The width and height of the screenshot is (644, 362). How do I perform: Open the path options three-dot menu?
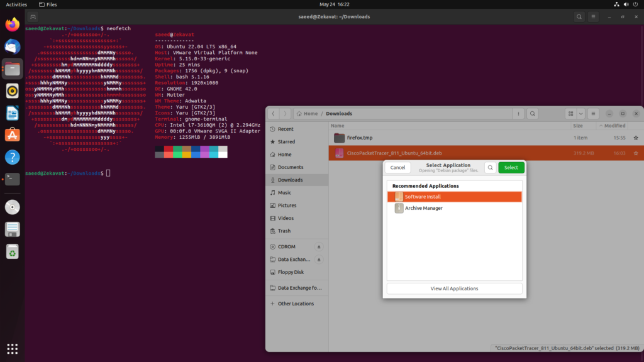click(517, 114)
